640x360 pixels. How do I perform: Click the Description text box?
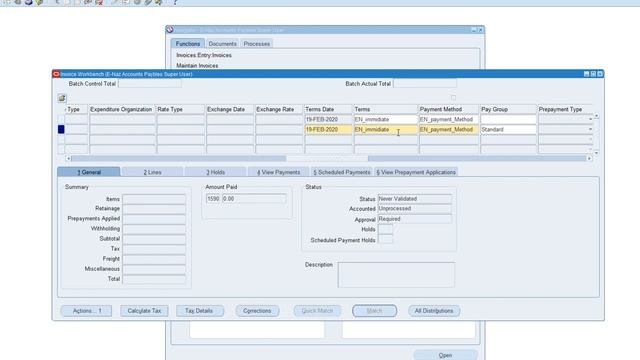(396, 275)
